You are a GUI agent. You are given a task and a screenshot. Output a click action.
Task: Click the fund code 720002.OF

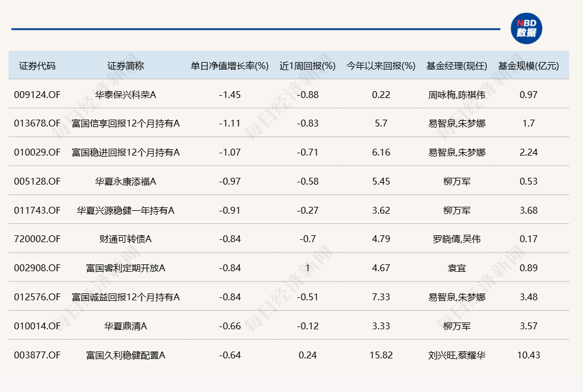tap(37, 239)
